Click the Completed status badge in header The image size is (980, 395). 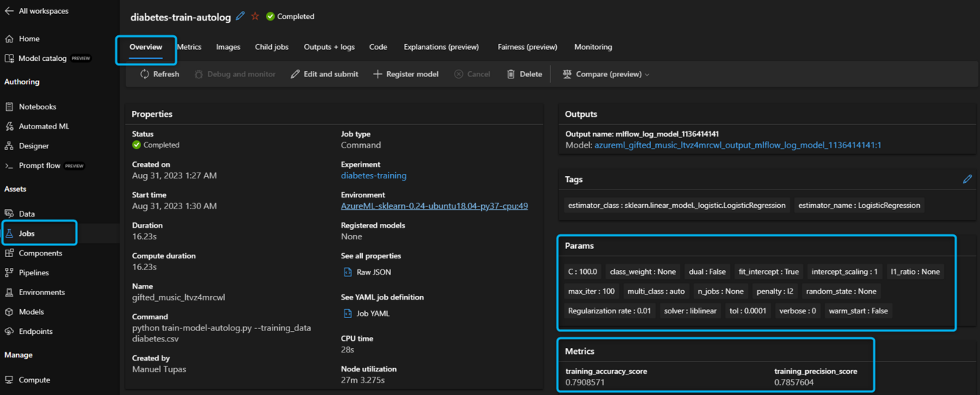coord(289,16)
